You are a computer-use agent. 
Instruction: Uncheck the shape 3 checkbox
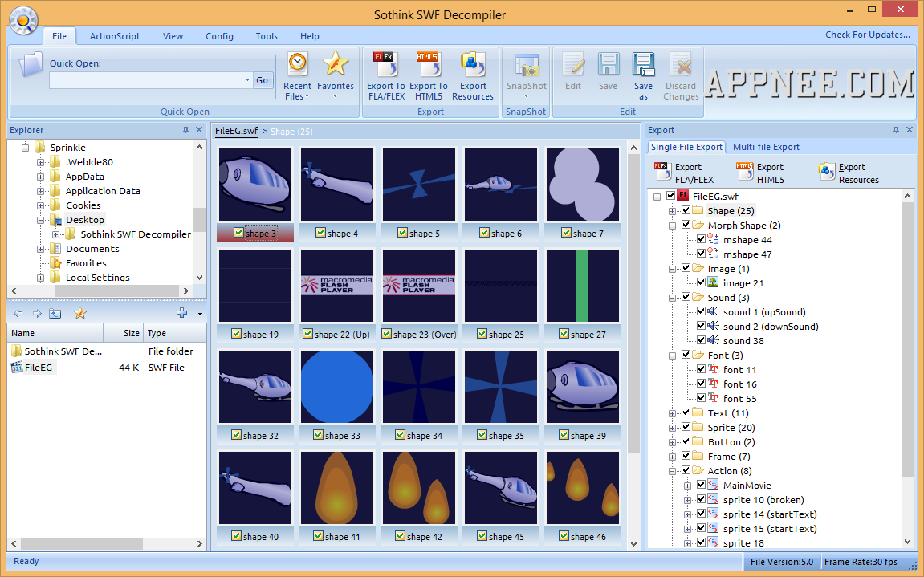point(238,233)
